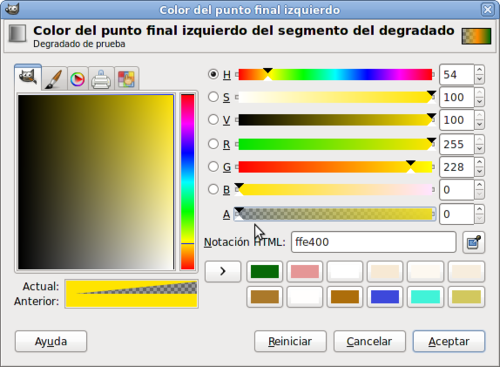Click the Notación HTML input field

pyautogui.click(x=373, y=242)
